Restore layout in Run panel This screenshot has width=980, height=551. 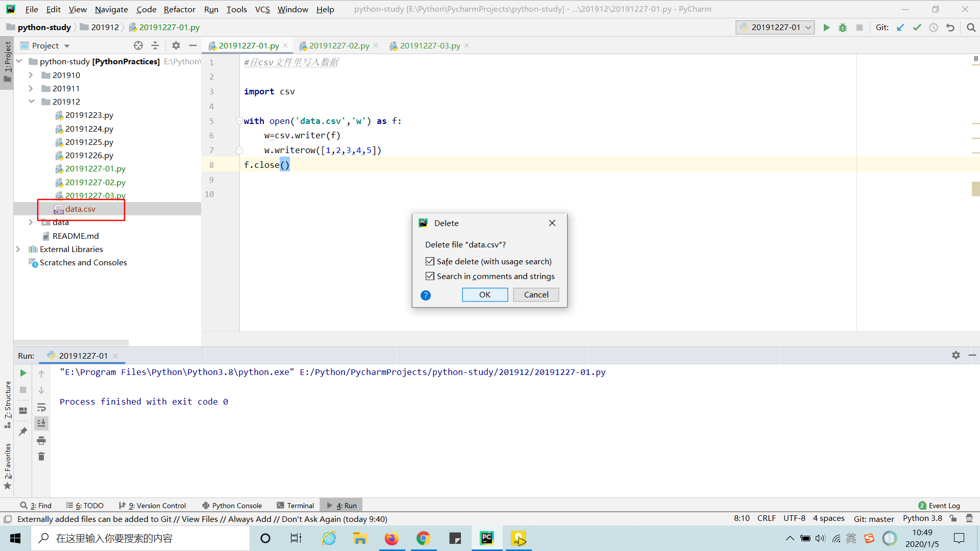pyautogui.click(x=23, y=410)
